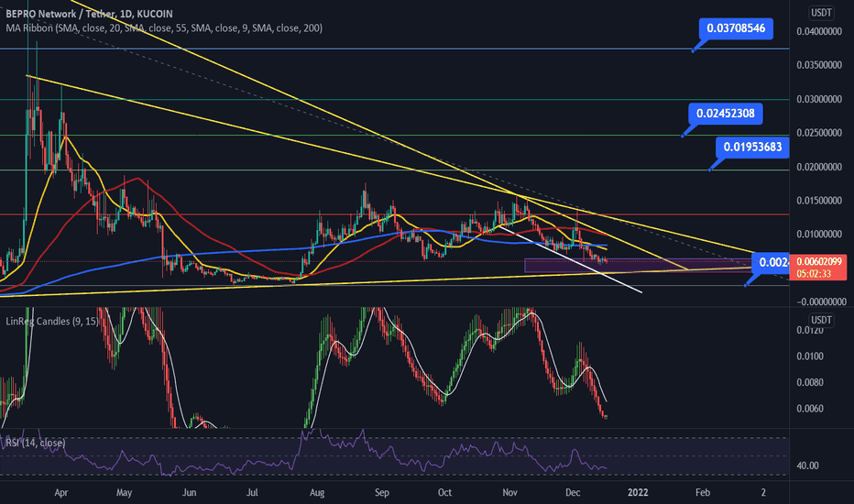Screen dimensions: 854x504
Task: Click 0.03500000 on the price axis
Action: pyautogui.click(x=819, y=65)
